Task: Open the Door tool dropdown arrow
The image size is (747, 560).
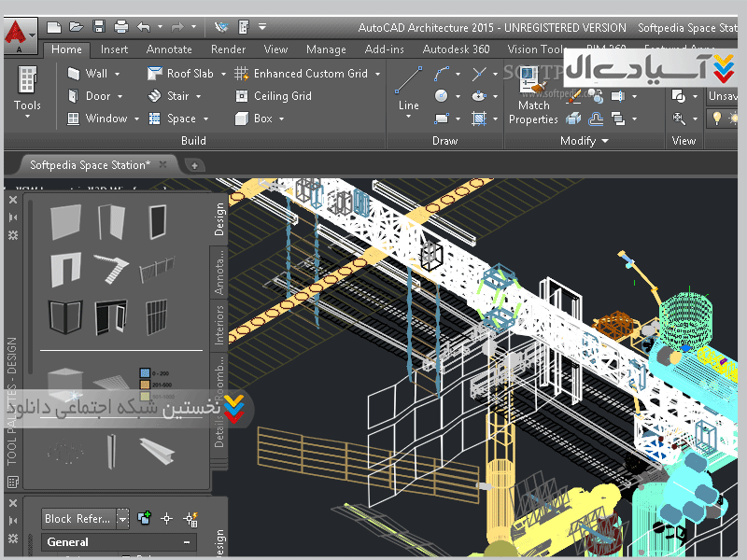Action: (119, 96)
